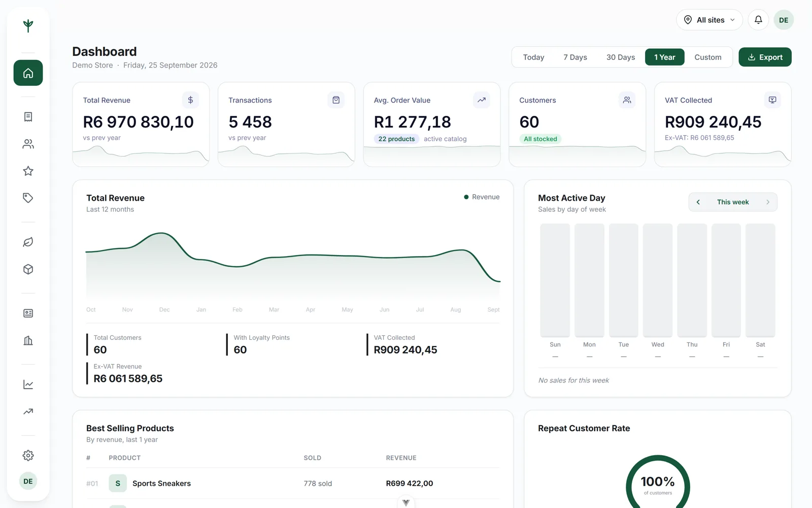Screen dimensions: 812x508
Task: Go to previous week in Most Active Day
Action: point(698,202)
